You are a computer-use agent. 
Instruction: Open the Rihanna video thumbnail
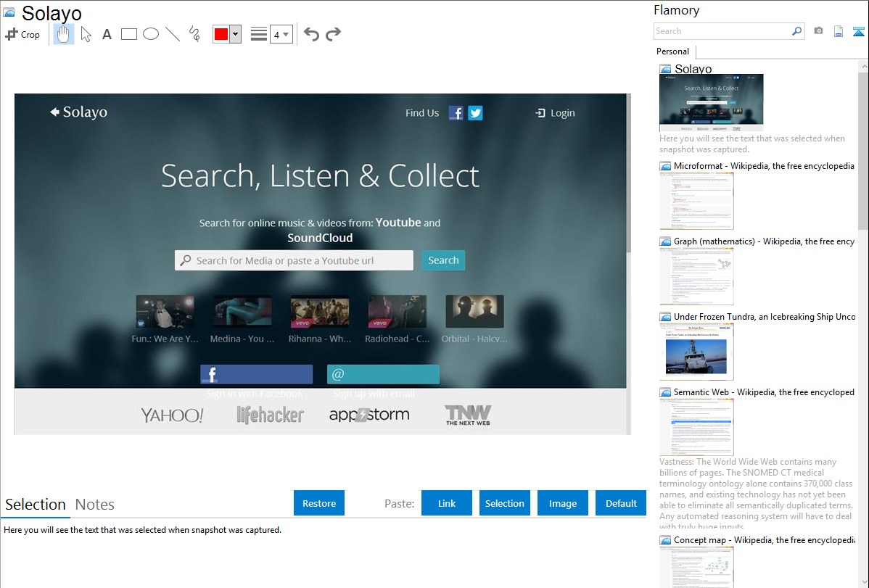320,312
